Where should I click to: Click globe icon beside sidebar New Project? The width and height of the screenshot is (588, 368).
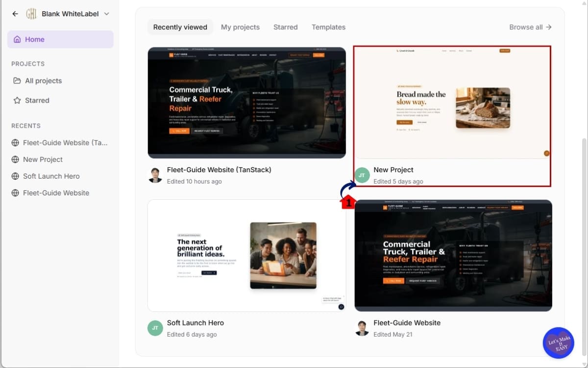click(15, 159)
